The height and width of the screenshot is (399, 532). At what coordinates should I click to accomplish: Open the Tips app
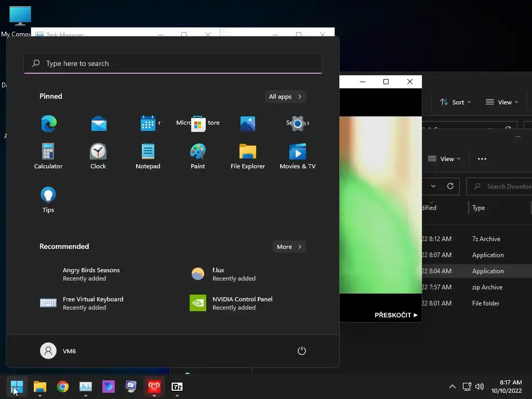point(48,200)
